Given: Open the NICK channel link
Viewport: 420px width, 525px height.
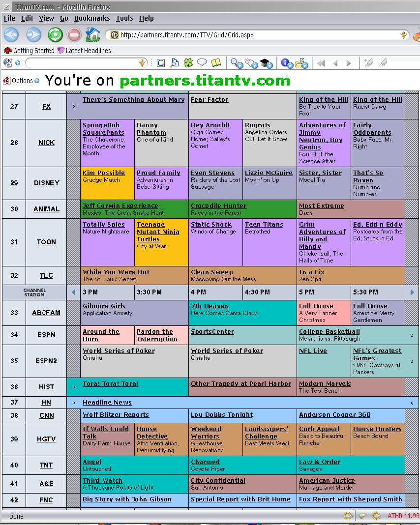Looking at the screenshot, I should tap(46, 143).
